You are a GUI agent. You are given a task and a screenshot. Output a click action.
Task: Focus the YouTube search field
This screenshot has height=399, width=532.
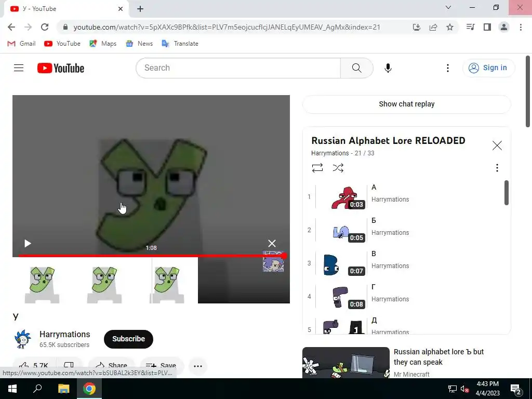(238, 68)
